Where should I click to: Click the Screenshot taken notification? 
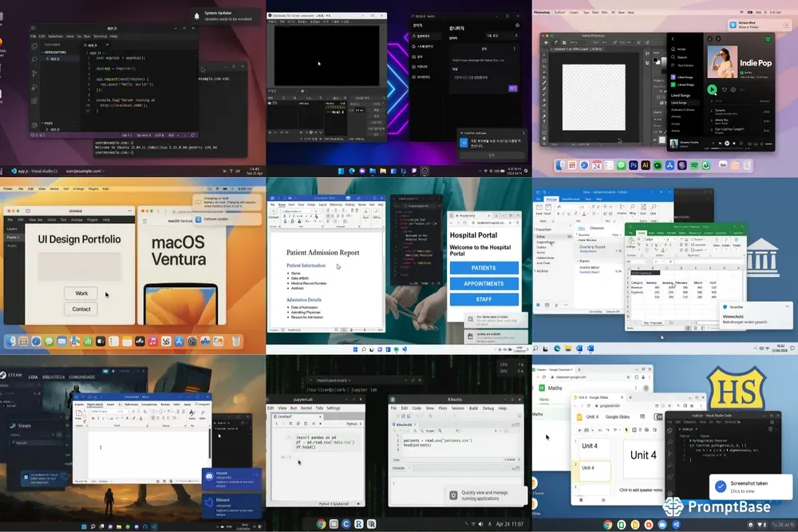point(751,487)
